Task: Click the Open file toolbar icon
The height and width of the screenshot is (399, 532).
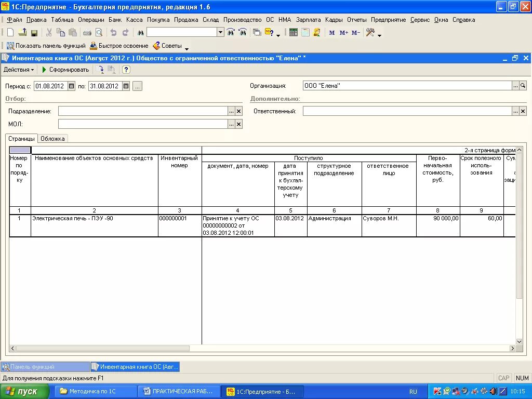Action: [22, 33]
